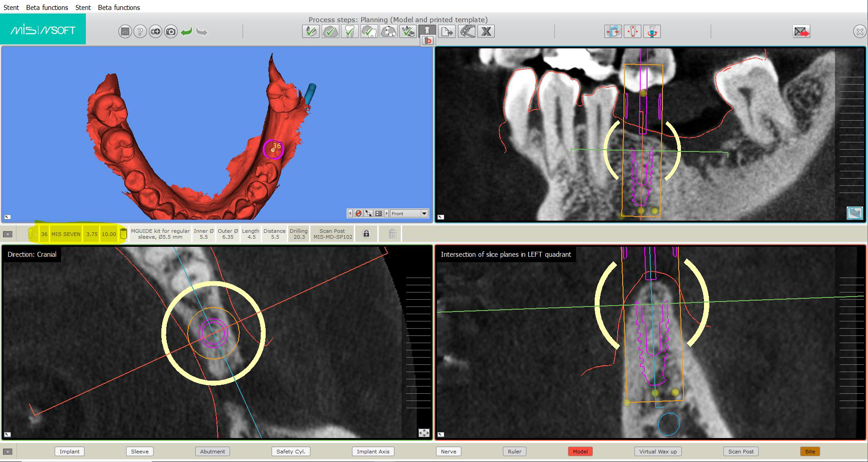868x462 pixels.
Task: Toggle the lock for implant 36
Action: (x=366, y=234)
